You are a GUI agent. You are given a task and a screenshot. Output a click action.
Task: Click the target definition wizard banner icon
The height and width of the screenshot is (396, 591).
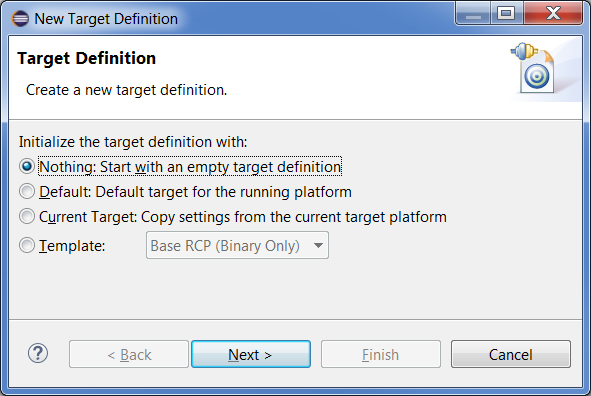[x=533, y=68]
